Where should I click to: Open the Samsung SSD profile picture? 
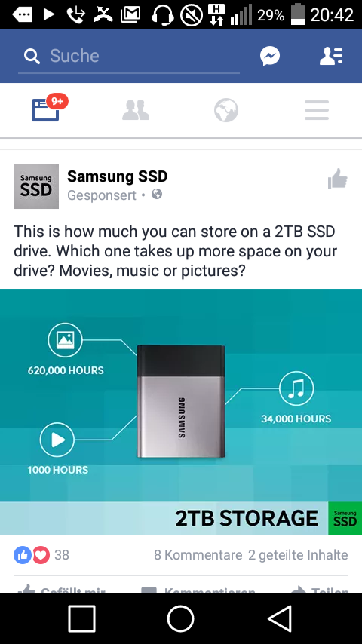pos(36,186)
